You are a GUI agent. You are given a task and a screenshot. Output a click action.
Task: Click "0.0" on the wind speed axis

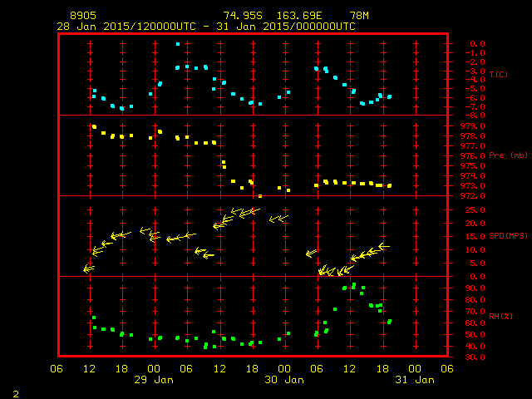coord(477,277)
